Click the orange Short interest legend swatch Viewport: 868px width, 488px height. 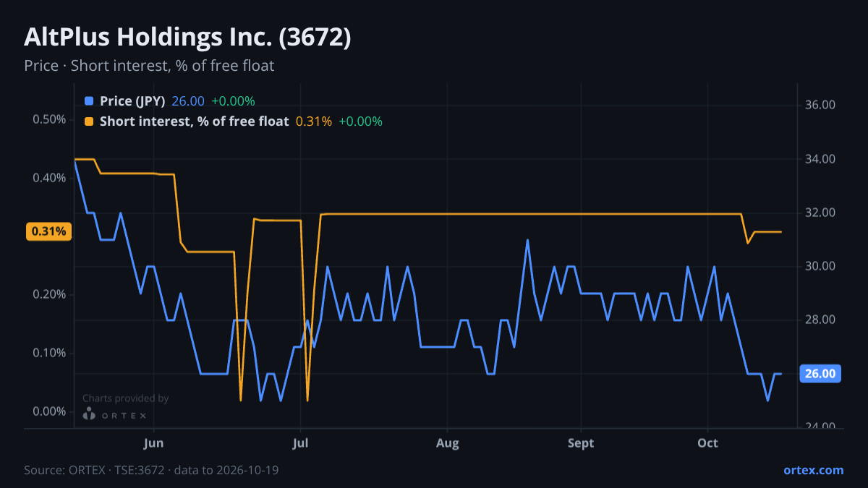(x=89, y=121)
